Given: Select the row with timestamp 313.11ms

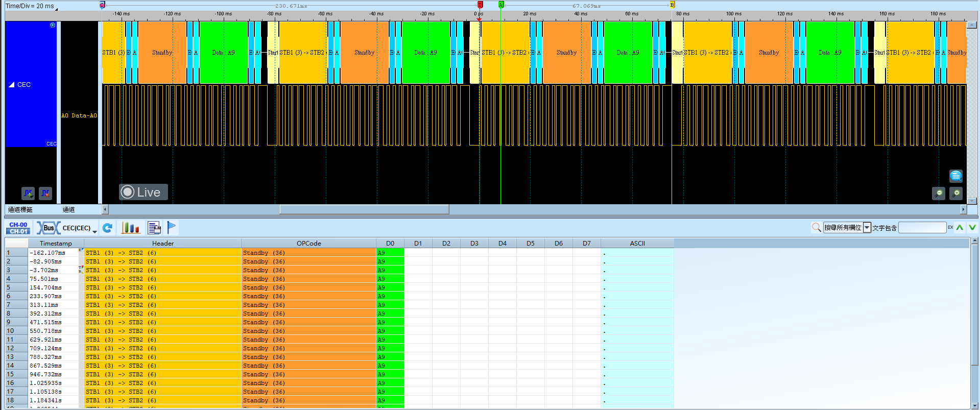Looking at the screenshot, I should [340, 305].
